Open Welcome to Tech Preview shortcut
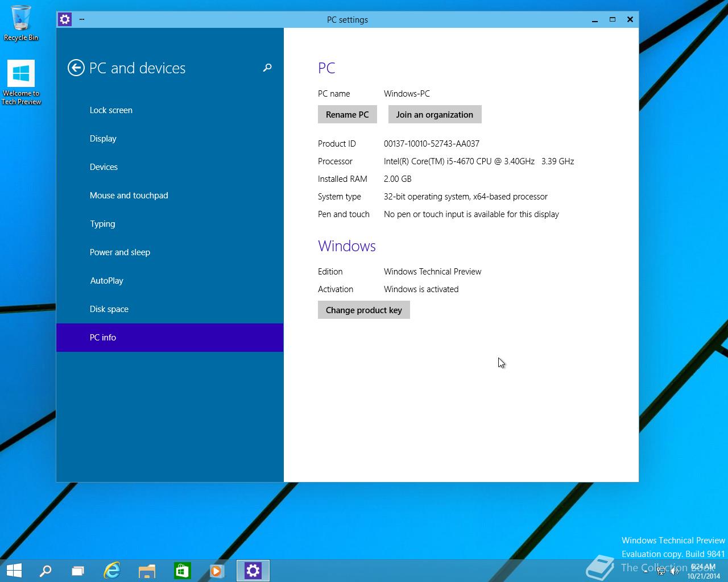 pyautogui.click(x=21, y=82)
